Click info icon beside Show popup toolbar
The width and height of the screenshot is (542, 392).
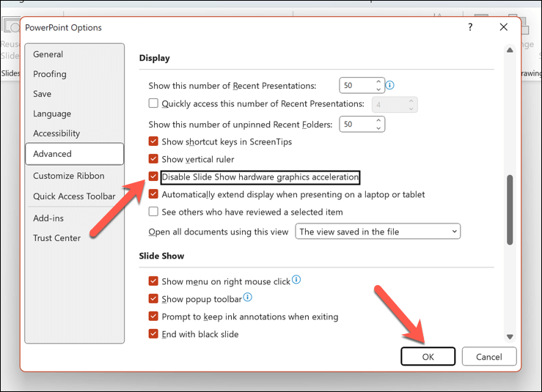[248, 297]
